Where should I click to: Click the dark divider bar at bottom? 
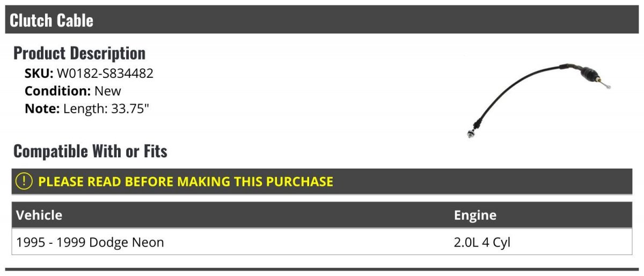point(322,269)
